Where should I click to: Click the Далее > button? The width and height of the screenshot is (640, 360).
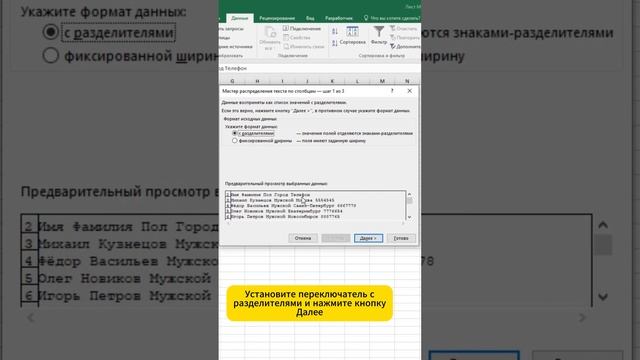point(368,238)
